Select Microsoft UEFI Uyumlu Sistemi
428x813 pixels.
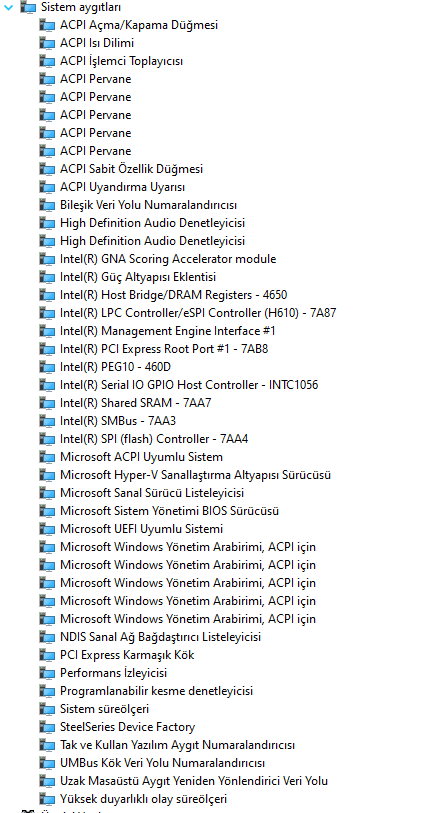141,529
